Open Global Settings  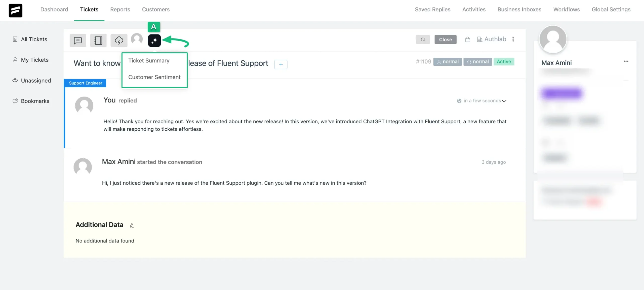pos(611,9)
